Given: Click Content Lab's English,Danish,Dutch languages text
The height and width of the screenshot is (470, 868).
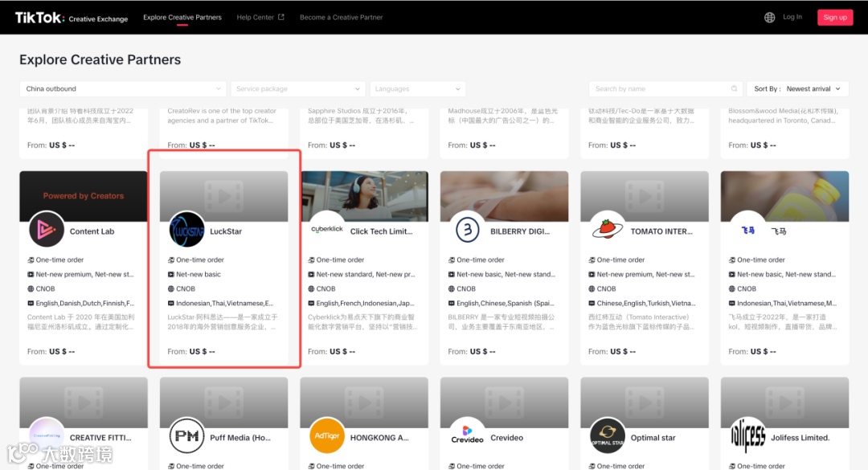Looking at the screenshot, I should coord(84,304).
